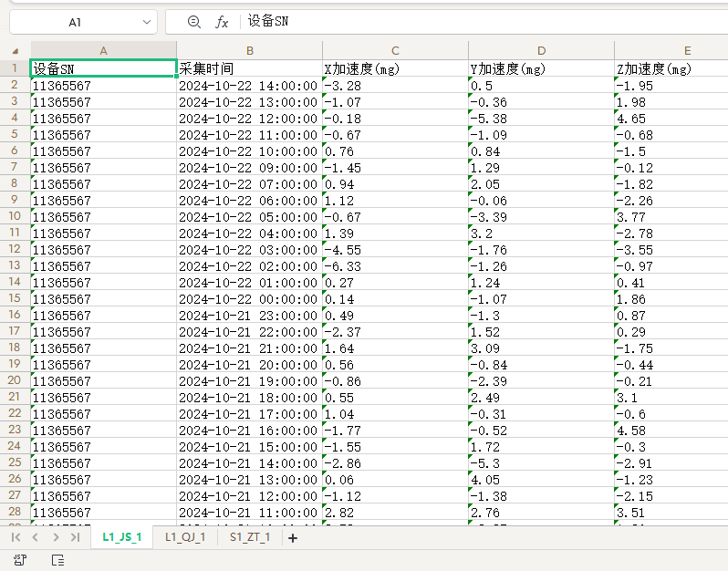Jump to the last sheet tab arrow
728x571 pixels.
coord(75,538)
